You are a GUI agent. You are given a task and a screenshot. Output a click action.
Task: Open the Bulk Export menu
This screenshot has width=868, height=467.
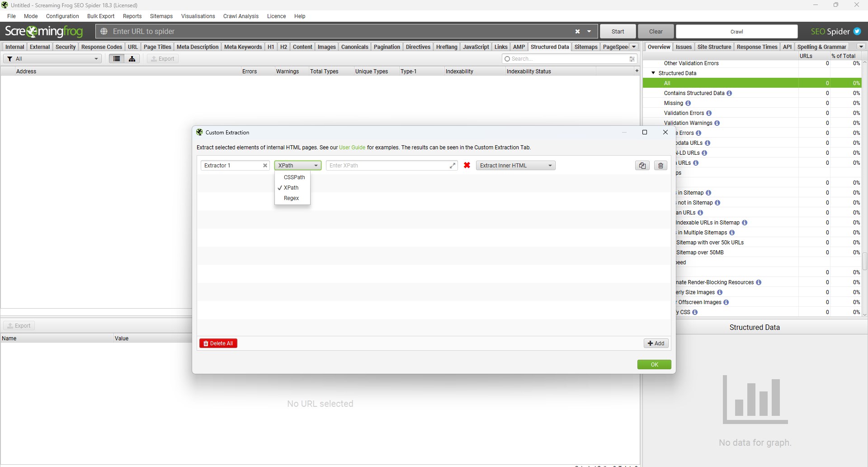tap(100, 16)
